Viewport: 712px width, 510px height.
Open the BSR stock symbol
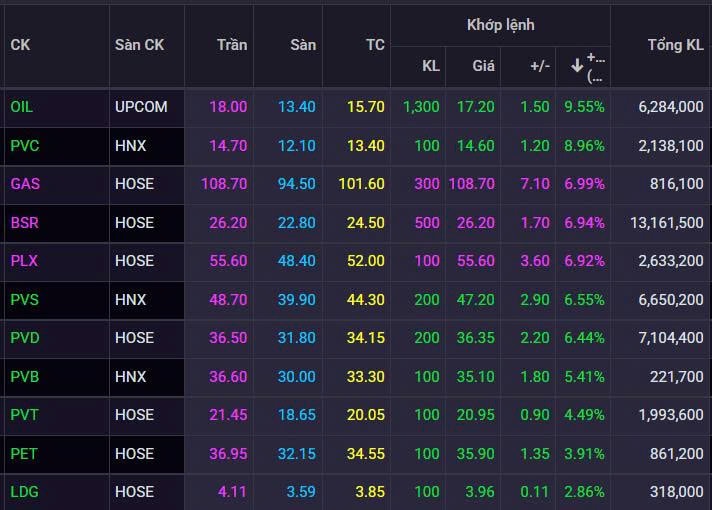[x=24, y=222]
